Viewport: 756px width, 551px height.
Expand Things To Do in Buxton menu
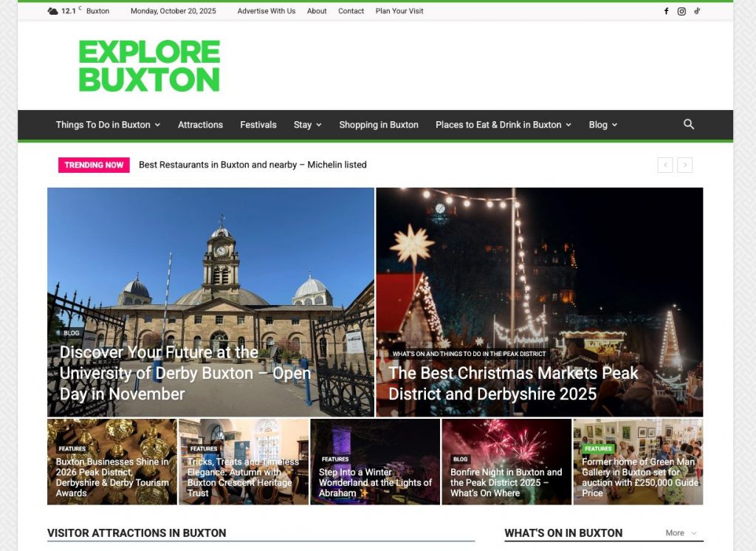[x=108, y=125]
